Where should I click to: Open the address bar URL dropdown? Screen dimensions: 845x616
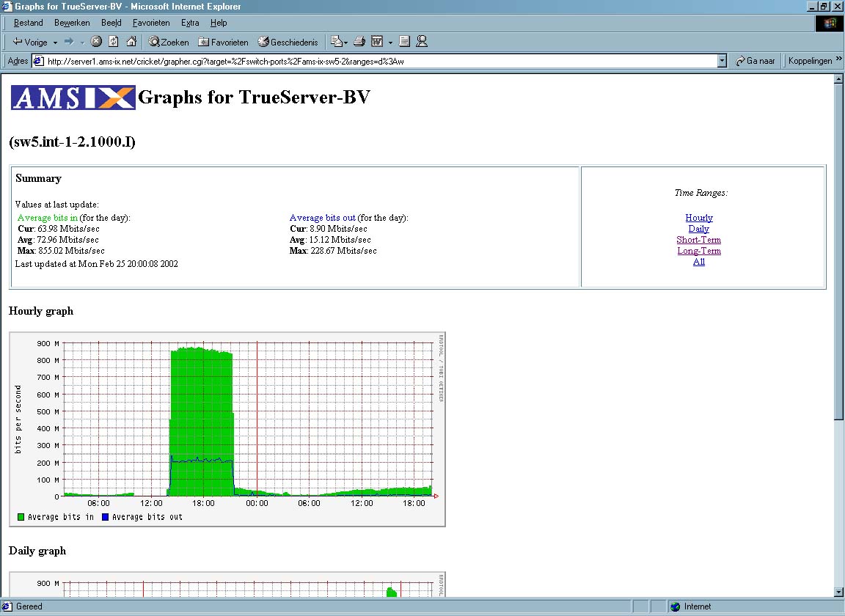[x=722, y=62]
